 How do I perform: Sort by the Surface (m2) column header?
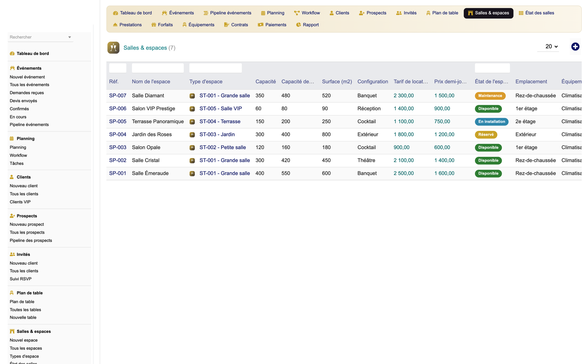point(337,82)
